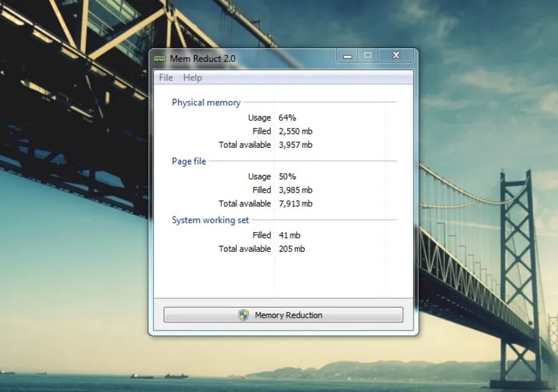
Task: Click the page file usage 50% value
Action: (287, 176)
